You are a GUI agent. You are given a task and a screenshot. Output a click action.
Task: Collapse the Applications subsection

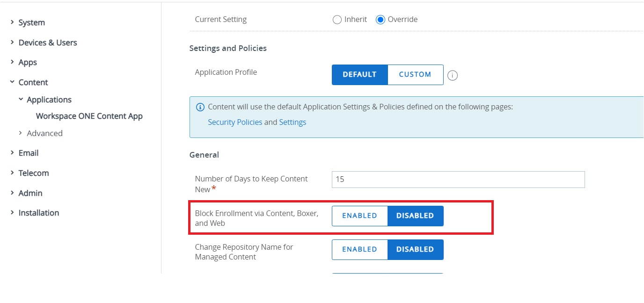49,99
